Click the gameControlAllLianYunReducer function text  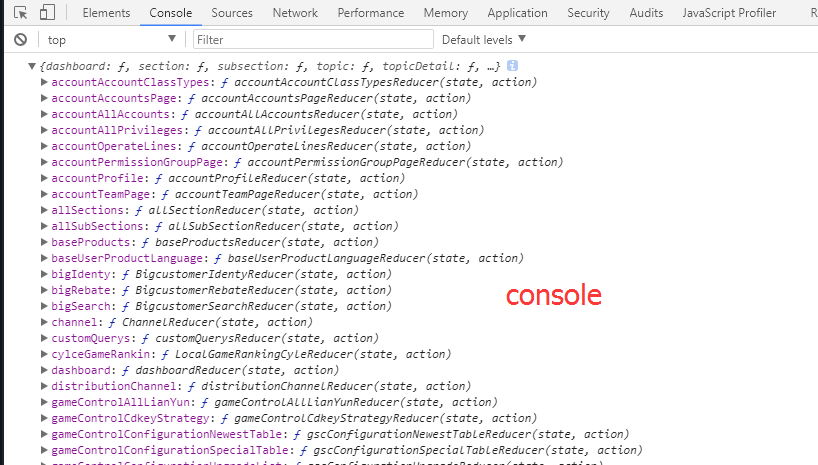pos(356,402)
